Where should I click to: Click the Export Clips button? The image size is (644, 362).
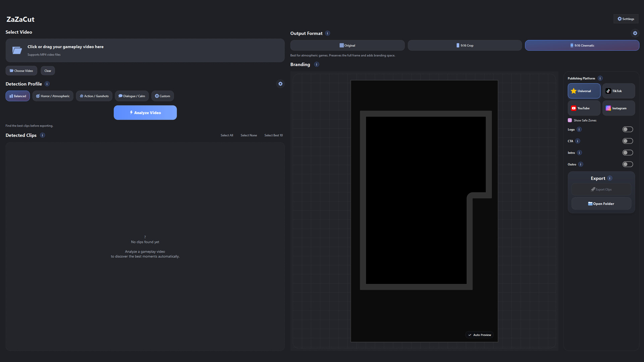[x=601, y=189]
